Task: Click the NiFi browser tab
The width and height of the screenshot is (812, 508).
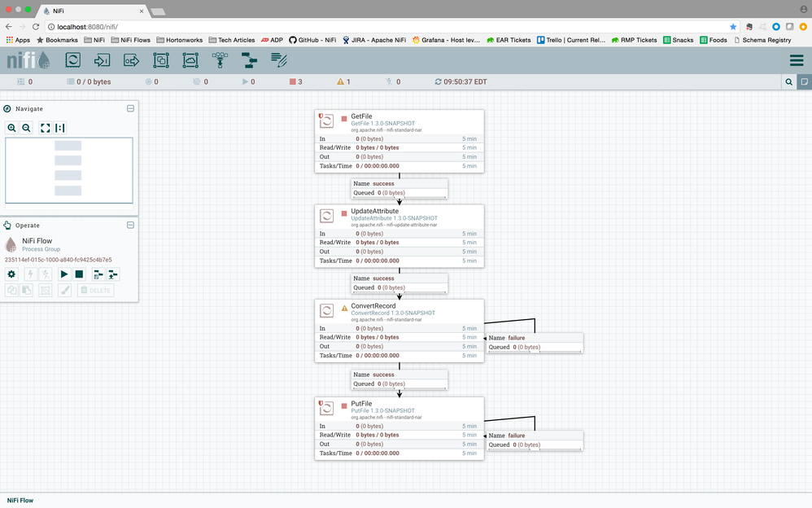Action: click(x=94, y=11)
